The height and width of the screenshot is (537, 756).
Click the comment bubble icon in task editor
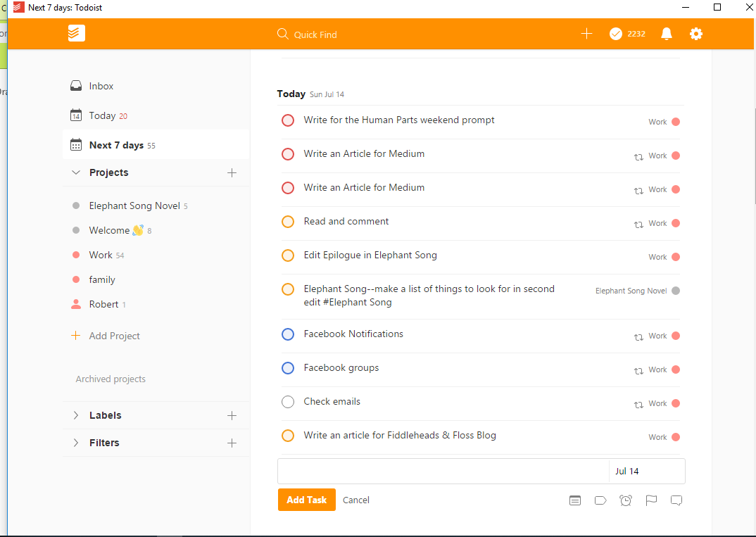676,500
